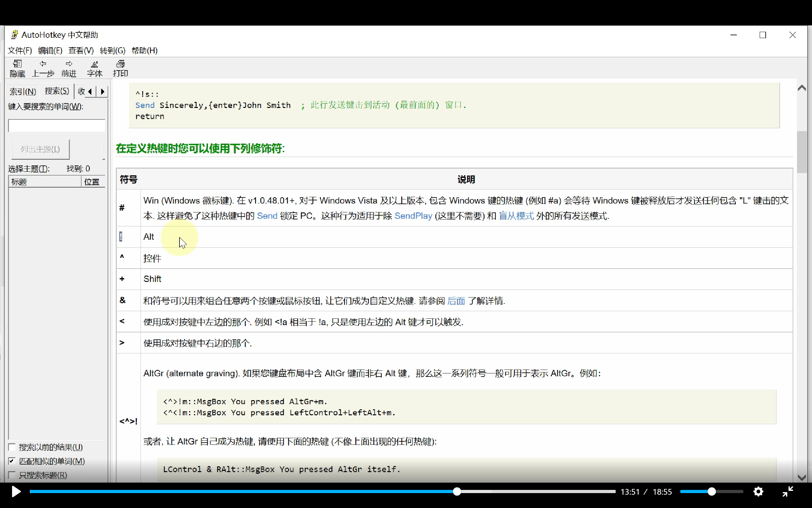Open the video settings gear icon
Viewport: 812px width, 508px height.
tap(758, 491)
